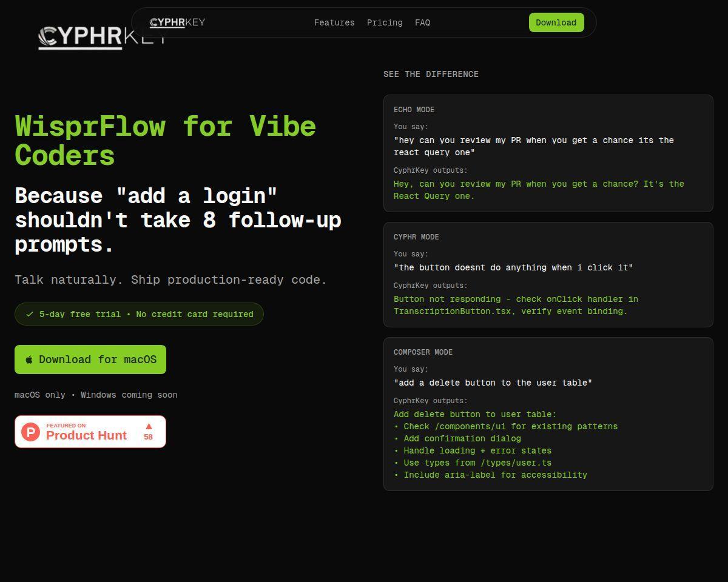Open the Featured on Product Hunt badge

click(90, 432)
